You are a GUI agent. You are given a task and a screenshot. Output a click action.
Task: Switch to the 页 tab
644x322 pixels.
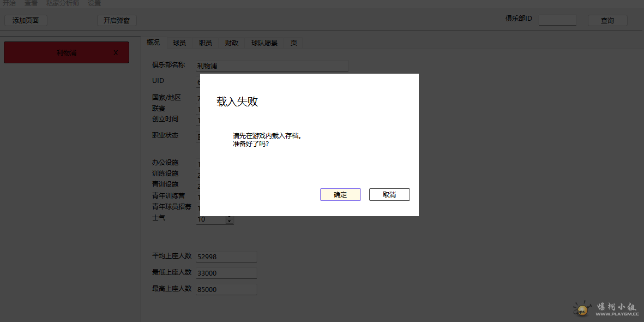tap(294, 43)
